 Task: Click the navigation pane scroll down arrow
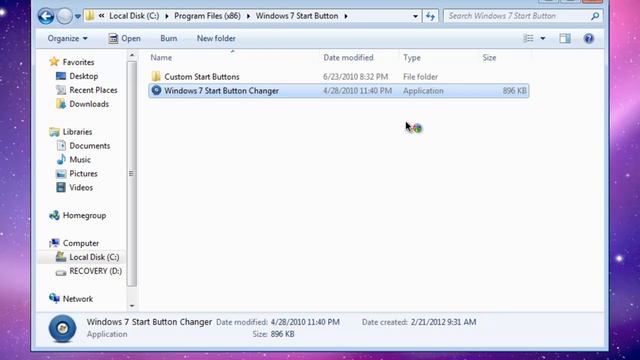tap(131, 305)
